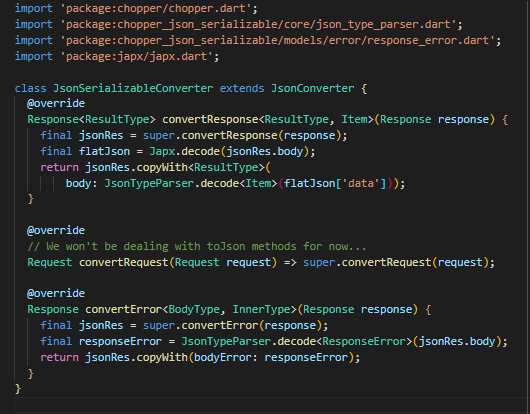Click the toJson comment line
Viewport: 530px width, 414px height.
point(197,246)
